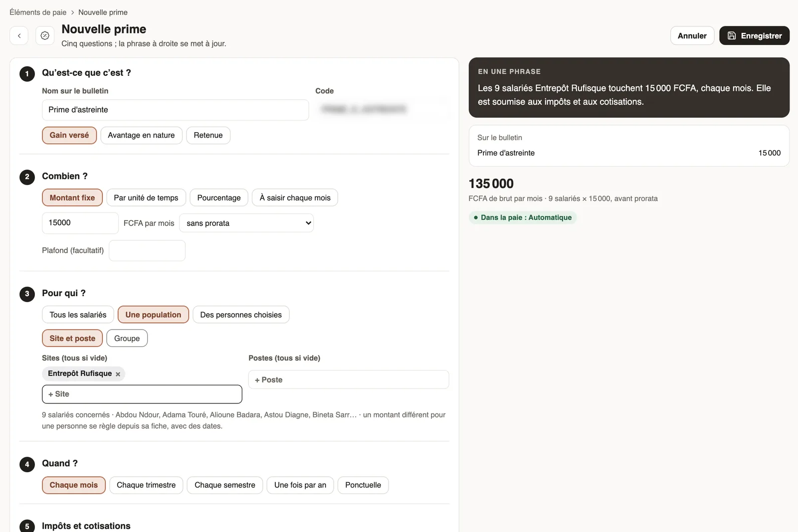Viewport: 798px width, 532px height.
Task: Switch to Site et poste filter
Action: pos(72,338)
